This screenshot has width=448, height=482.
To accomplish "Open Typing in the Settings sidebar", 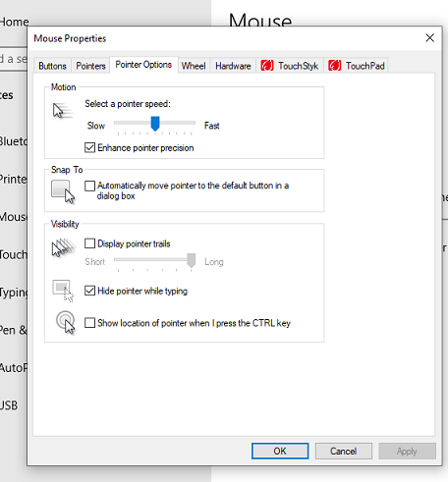I will click(x=14, y=293).
